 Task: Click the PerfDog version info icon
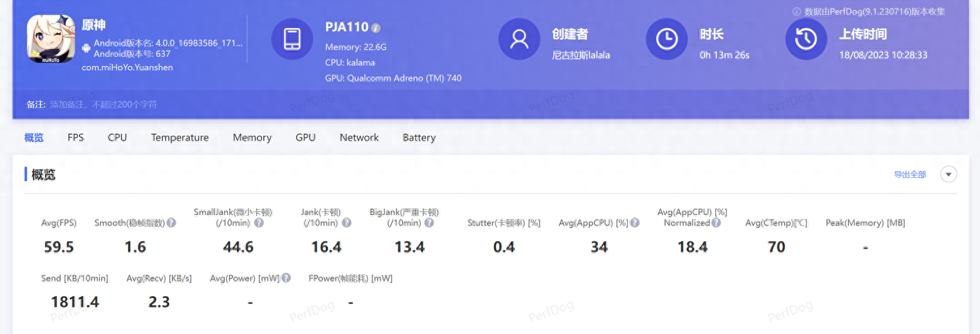[796, 12]
